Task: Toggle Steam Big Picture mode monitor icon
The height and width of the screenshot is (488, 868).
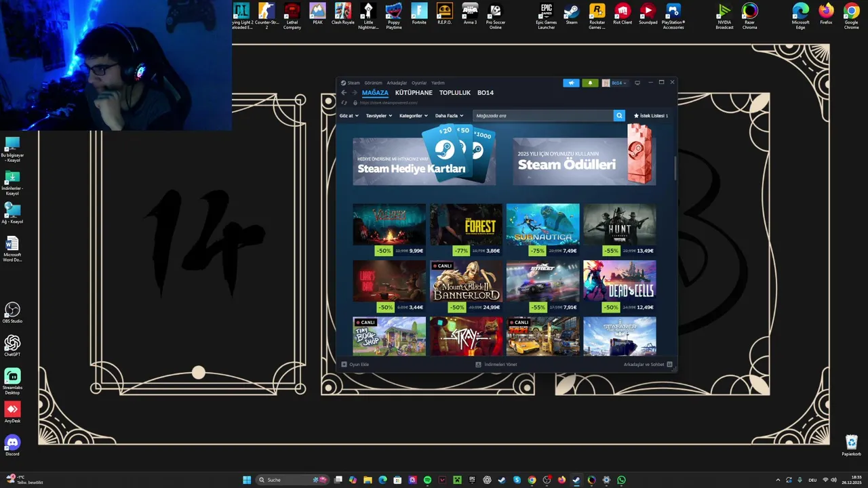Action: pyautogui.click(x=637, y=83)
